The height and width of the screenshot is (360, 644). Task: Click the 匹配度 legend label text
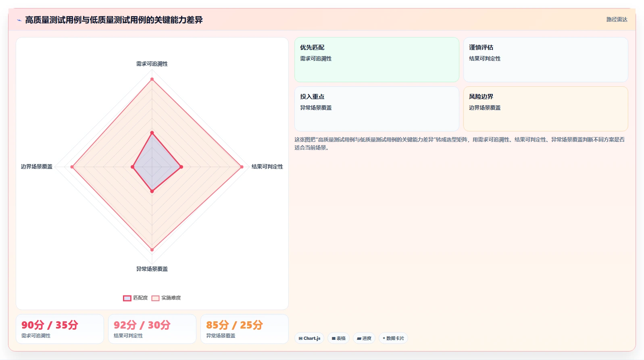click(x=140, y=298)
